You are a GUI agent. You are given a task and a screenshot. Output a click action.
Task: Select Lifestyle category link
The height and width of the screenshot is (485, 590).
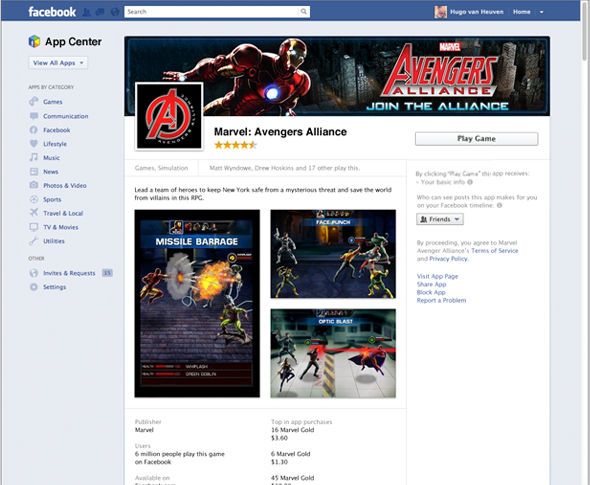(55, 144)
